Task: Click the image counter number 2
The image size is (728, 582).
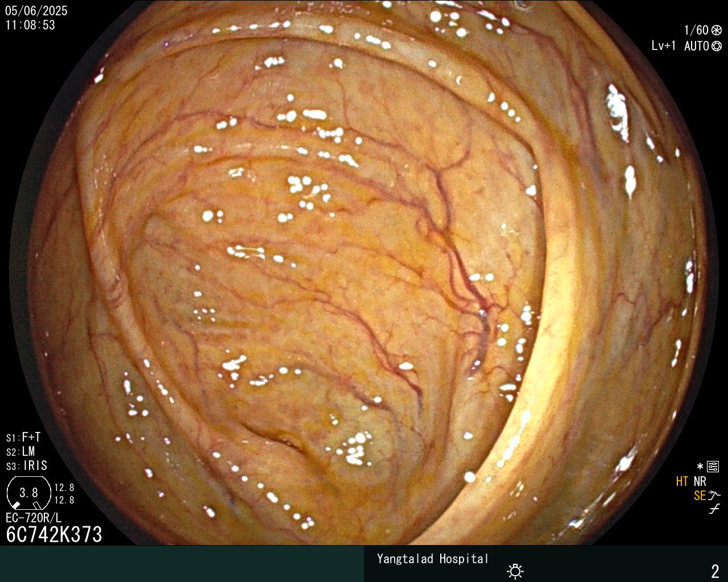Action: pos(715,571)
